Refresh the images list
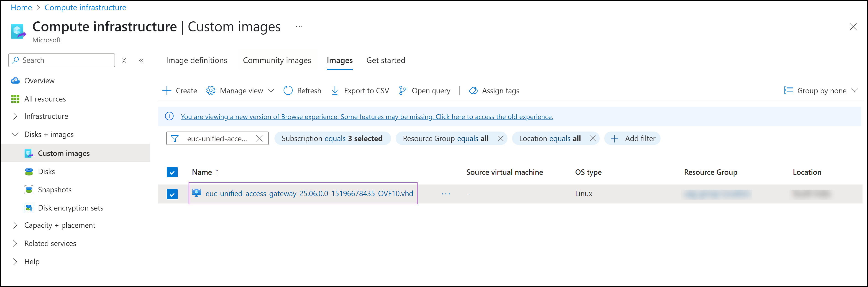868x287 pixels. tap(302, 91)
